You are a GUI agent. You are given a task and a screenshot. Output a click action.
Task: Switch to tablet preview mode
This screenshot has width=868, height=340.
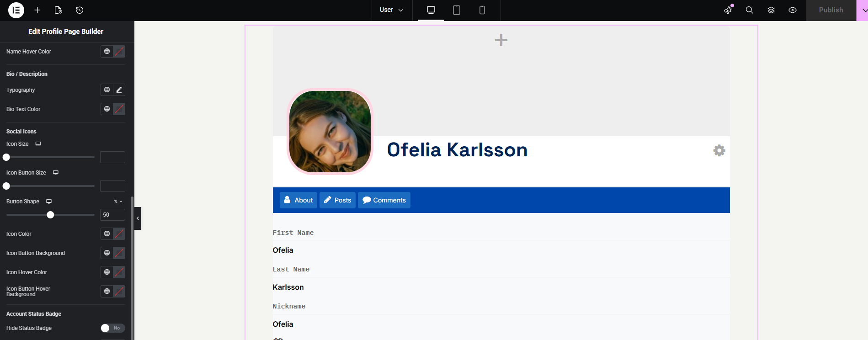click(457, 10)
